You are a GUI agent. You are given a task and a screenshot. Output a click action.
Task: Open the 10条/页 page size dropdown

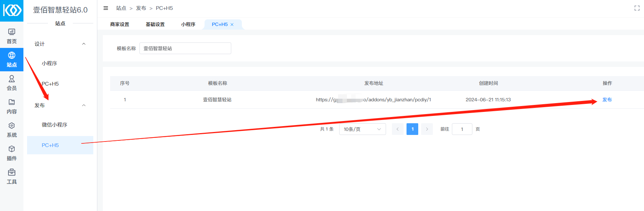point(363,129)
